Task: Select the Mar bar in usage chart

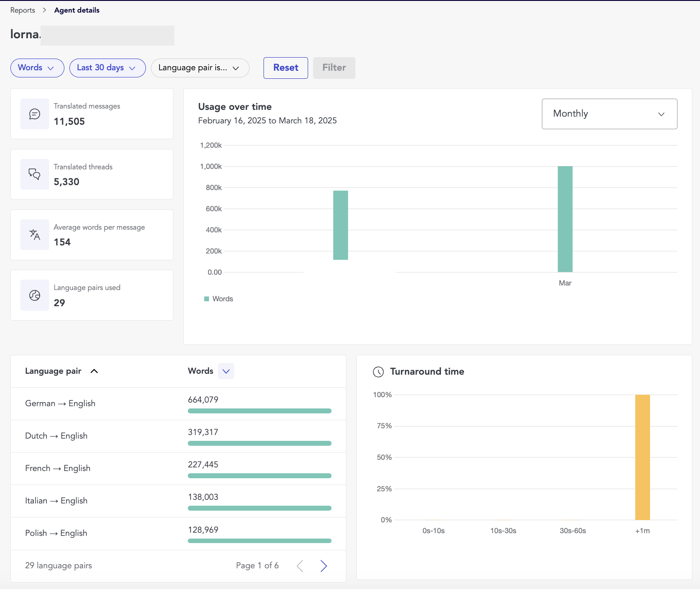Action: 565,219
